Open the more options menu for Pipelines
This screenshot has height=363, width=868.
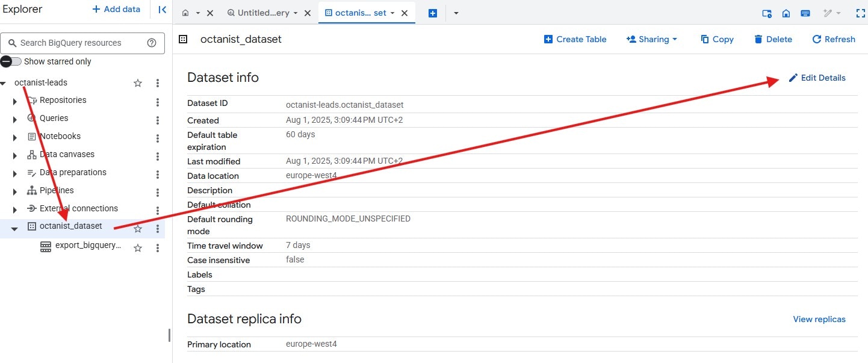[x=158, y=193]
